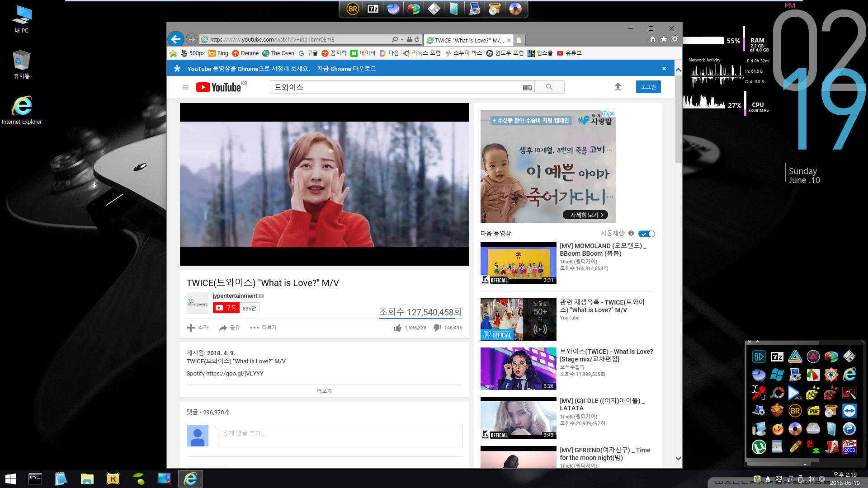Click 지금 Chrome 다운로드 link
This screenshot has height=488, width=868.
(346, 69)
